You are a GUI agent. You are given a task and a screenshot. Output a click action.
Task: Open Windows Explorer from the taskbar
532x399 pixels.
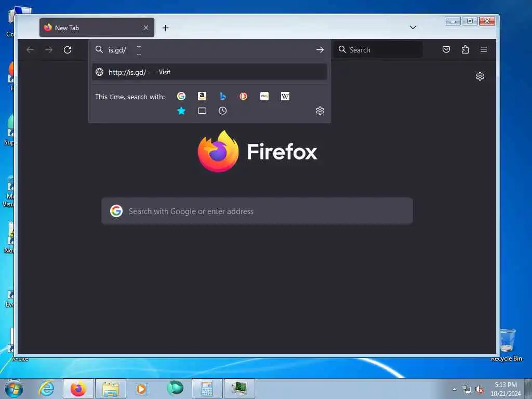tap(111, 389)
